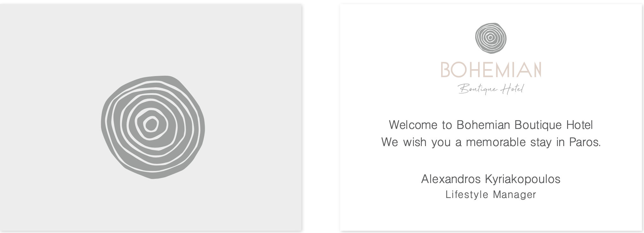Screen dimensions: 644x233
Task: Click the first name "Alexandros"
Action: pos(451,179)
